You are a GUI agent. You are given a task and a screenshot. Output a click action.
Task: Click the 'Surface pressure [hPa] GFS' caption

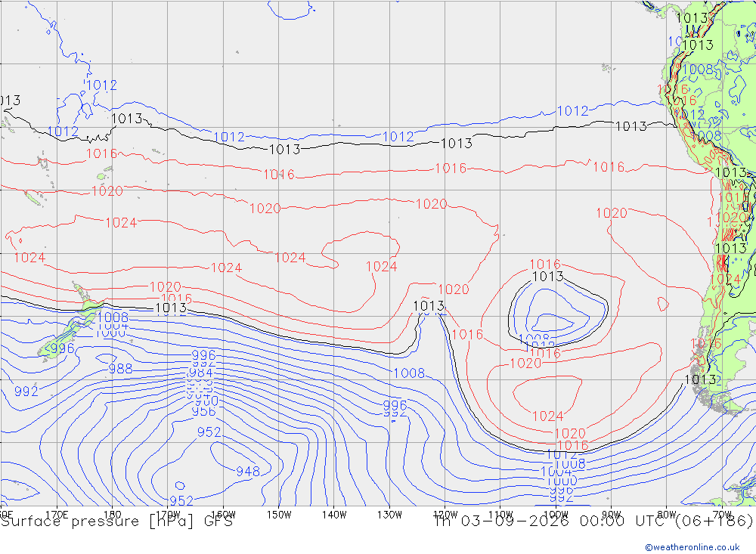(x=116, y=522)
